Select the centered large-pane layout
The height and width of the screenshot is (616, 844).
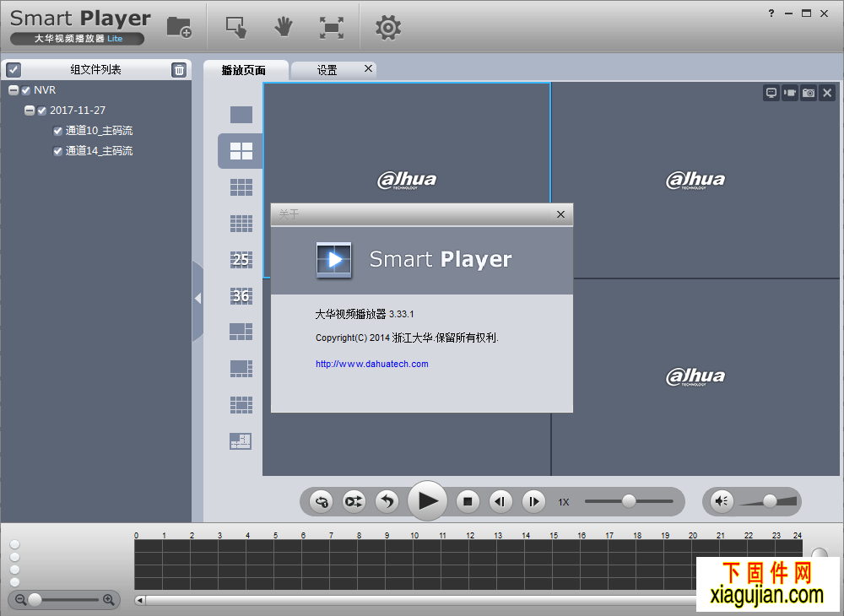[241, 404]
